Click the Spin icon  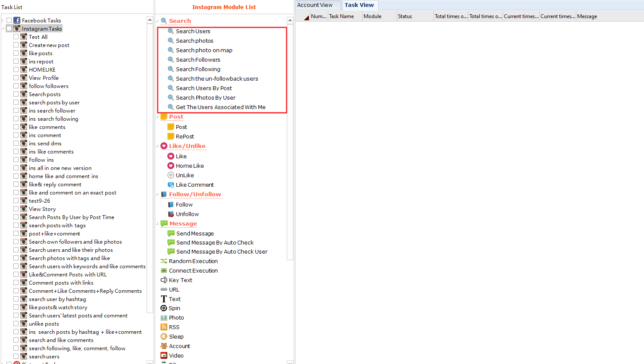point(164,308)
